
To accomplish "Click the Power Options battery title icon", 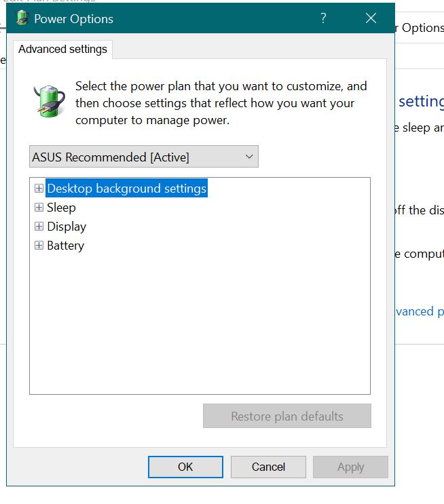I will (x=22, y=18).
